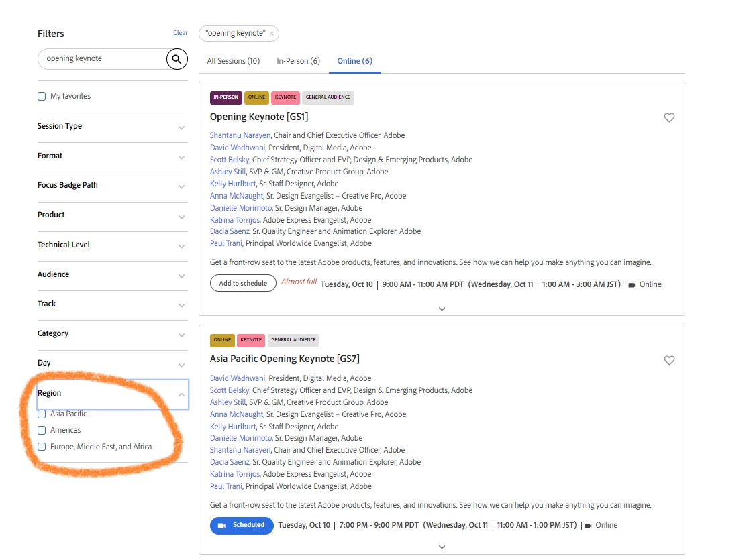Open Paul Trani profile in GS1 card
This screenshot has width=751, height=560.
pyautogui.click(x=226, y=243)
